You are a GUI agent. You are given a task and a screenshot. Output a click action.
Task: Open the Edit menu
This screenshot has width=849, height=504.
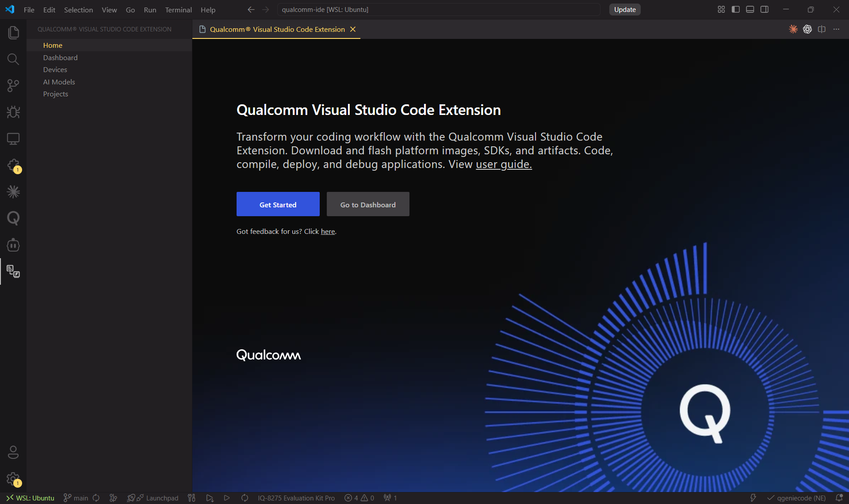pos(49,10)
